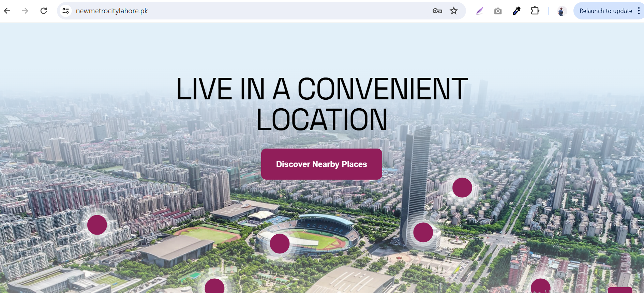Click the browser back arrow
Screen dimensions: 644x293
pyautogui.click(x=7, y=11)
